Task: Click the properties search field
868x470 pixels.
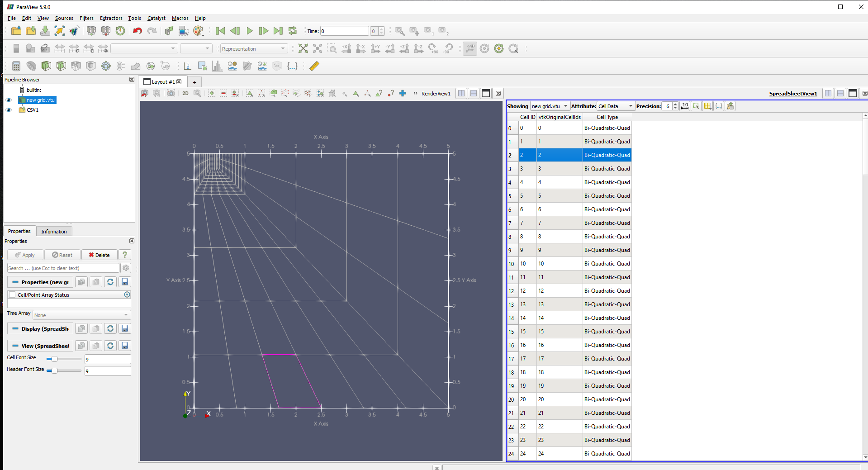Action: (x=63, y=268)
